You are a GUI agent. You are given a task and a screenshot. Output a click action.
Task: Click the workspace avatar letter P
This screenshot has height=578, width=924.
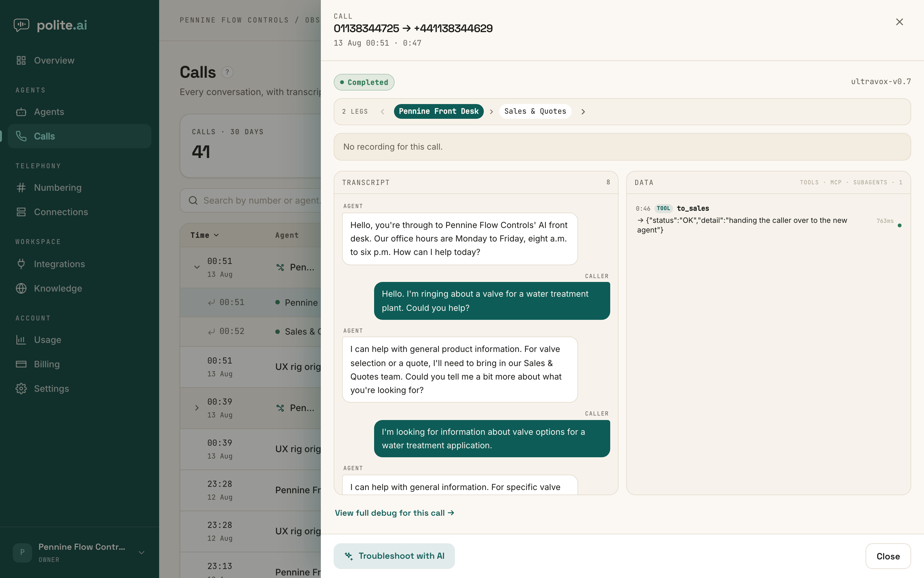coord(22,552)
